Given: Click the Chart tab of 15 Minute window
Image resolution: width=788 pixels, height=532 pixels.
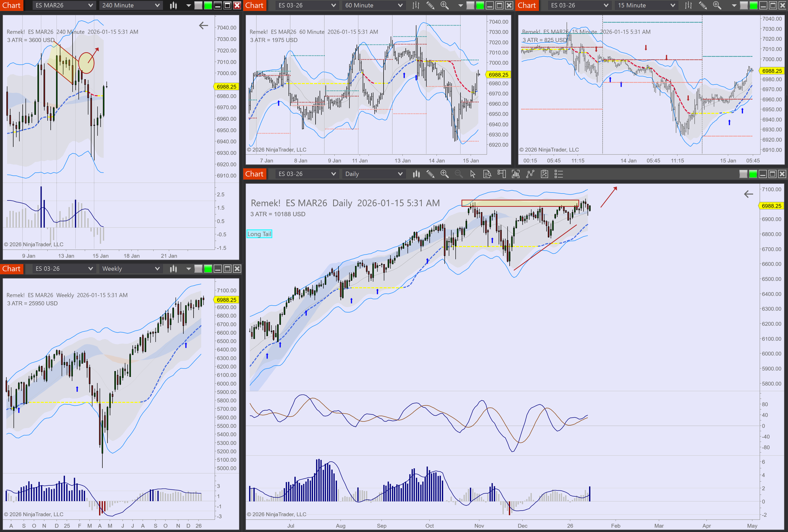Looking at the screenshot, I should (527, 5).
